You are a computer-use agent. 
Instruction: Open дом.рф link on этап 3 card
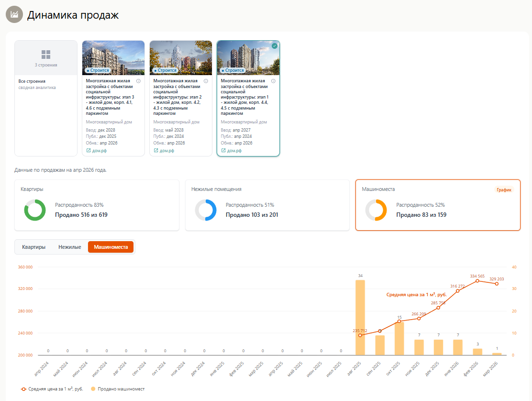(97, 150)
